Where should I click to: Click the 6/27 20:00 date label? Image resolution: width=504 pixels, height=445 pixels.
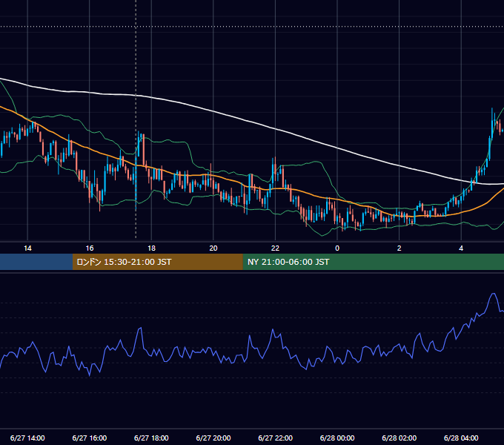tap(213, 438)
